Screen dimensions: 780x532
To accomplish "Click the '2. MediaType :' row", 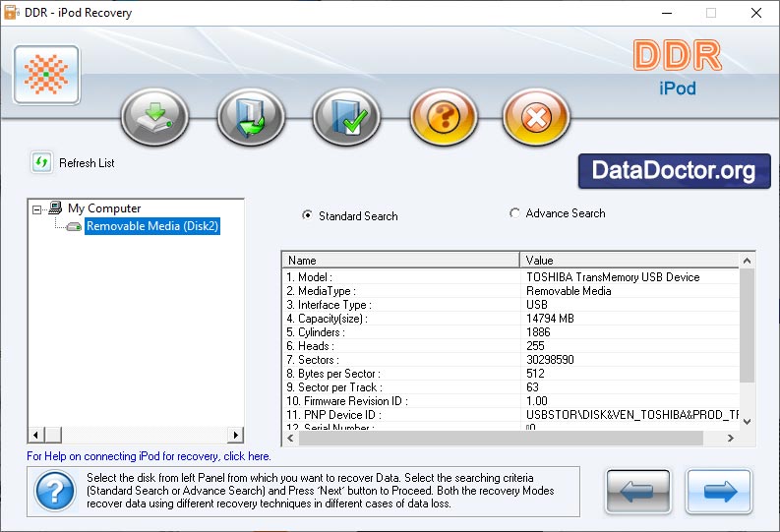I will click(510, 291).
